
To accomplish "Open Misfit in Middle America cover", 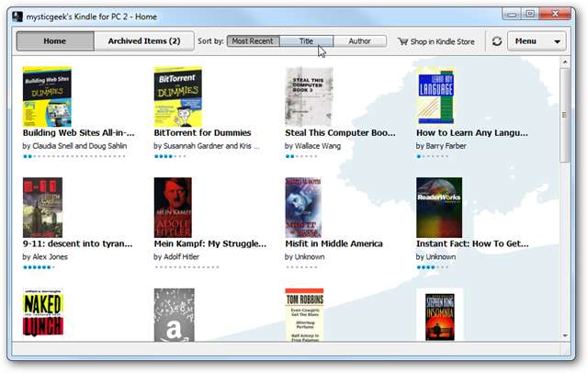I will coord(303,208).
